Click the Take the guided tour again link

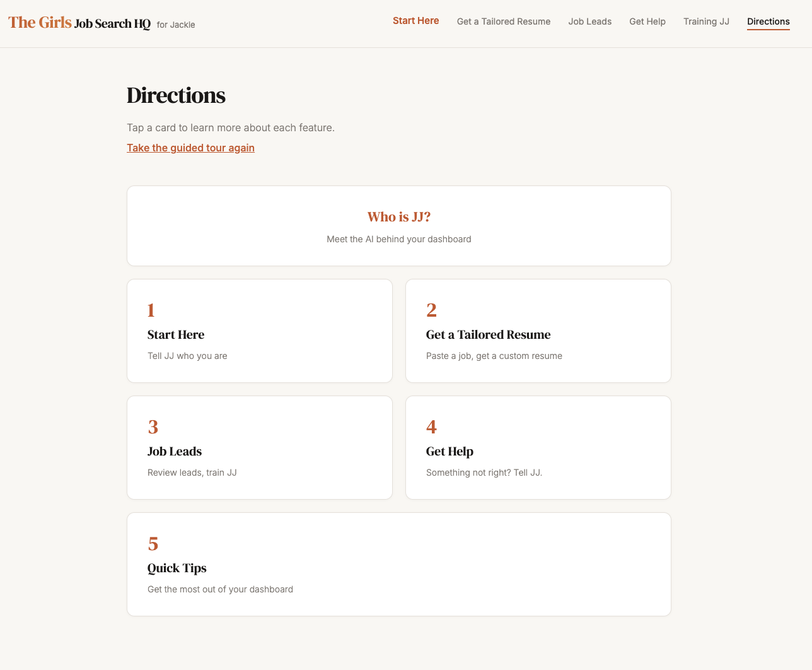[x=190, y=148]
